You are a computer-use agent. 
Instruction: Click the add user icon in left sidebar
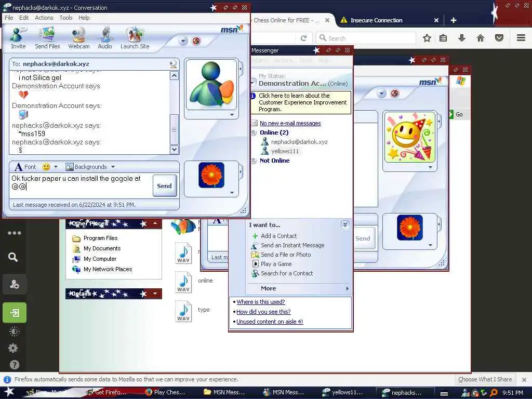coord(14,284)
